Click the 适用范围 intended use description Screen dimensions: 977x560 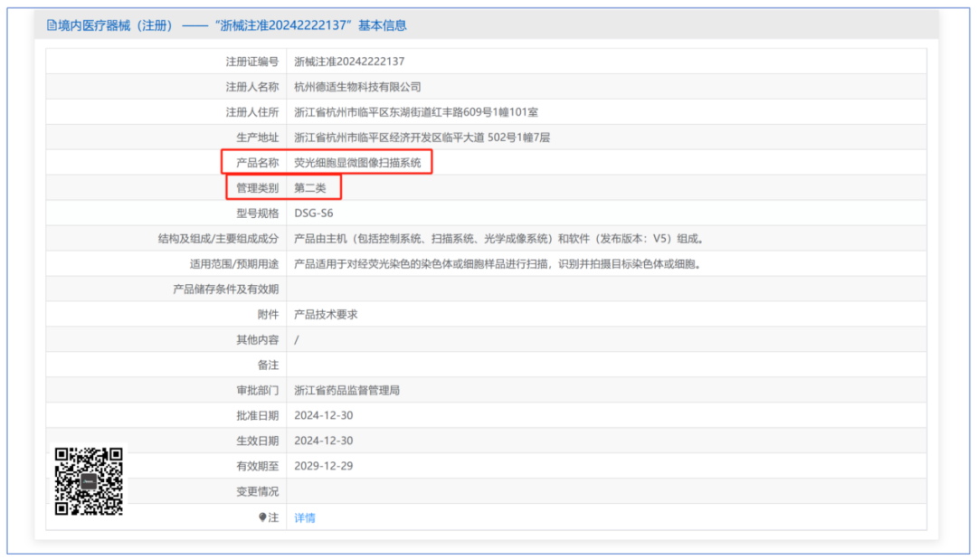point(498,264)
